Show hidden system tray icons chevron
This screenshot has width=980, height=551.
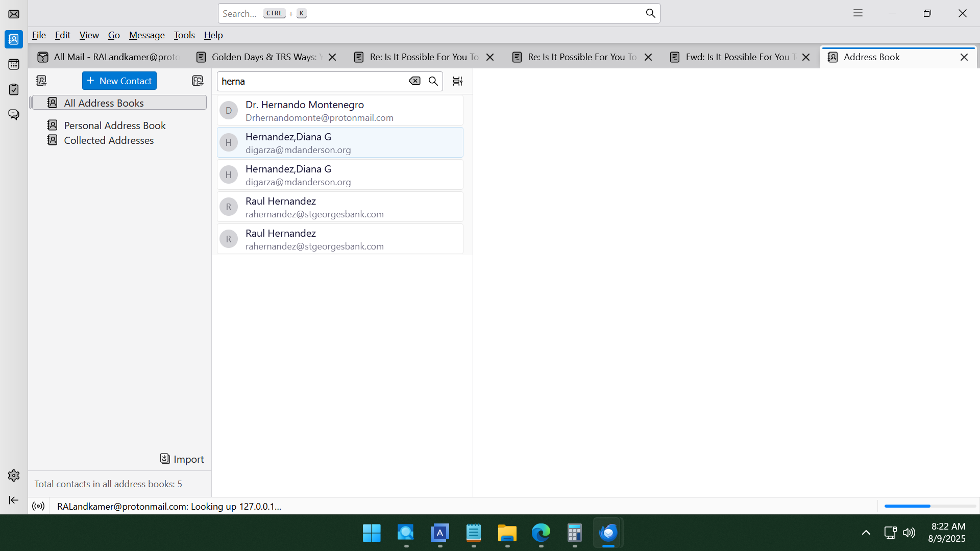(866, 533)
